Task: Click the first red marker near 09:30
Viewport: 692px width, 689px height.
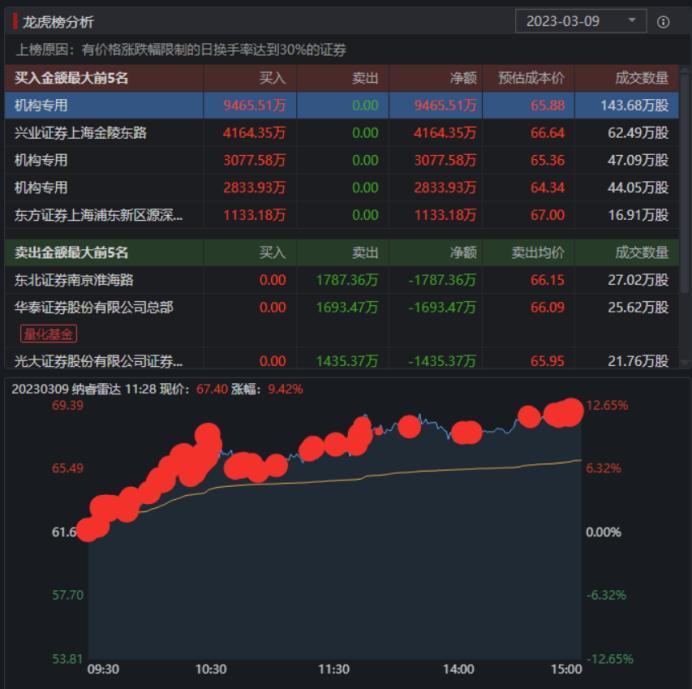Action: click(91, 528)
